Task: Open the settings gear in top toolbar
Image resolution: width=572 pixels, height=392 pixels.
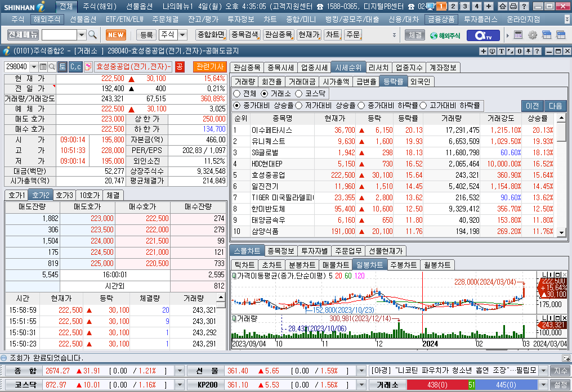Action: pyautogui.click(x=533, y=35)
